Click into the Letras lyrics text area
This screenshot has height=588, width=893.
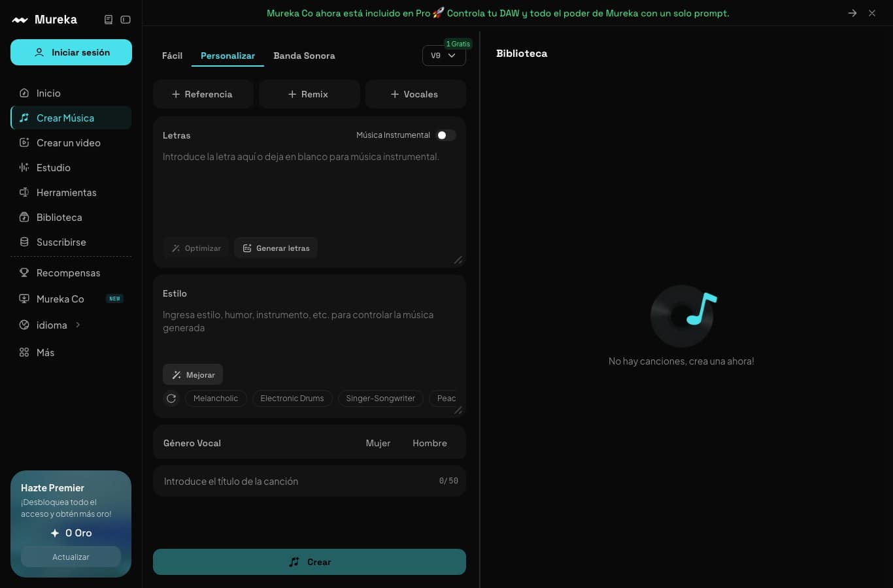pos(309,189)
